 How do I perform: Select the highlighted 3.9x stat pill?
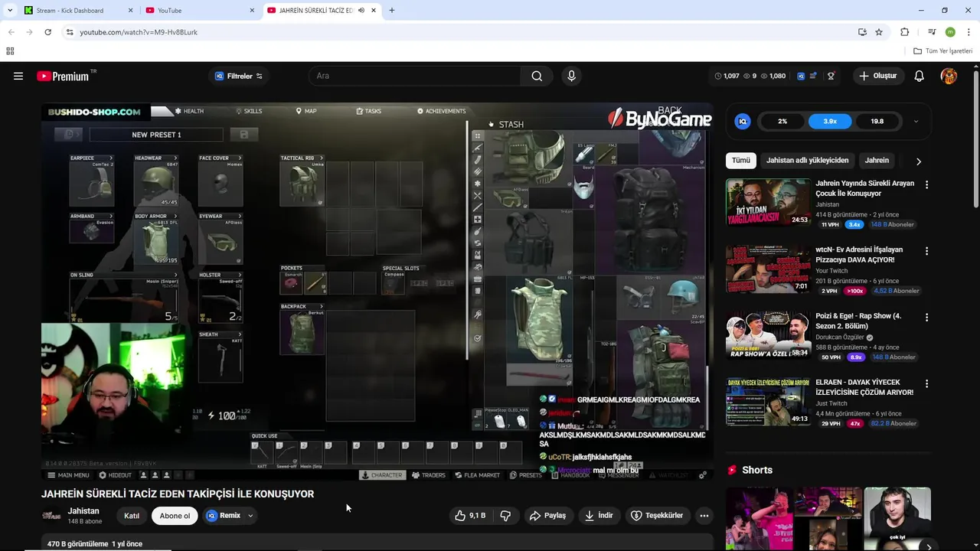click(x=830, y=121)
